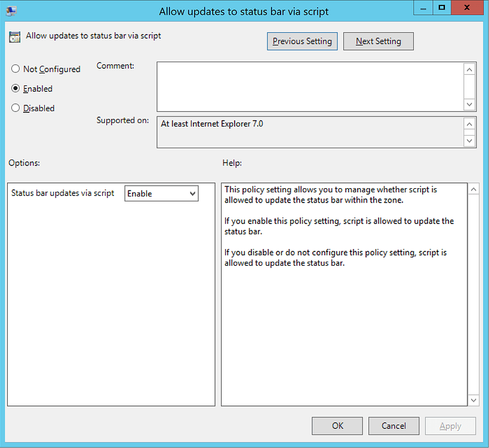Click the Help pane down scroll arrow
The width and height of the screenshot is (489, 448).
[473, 400]
